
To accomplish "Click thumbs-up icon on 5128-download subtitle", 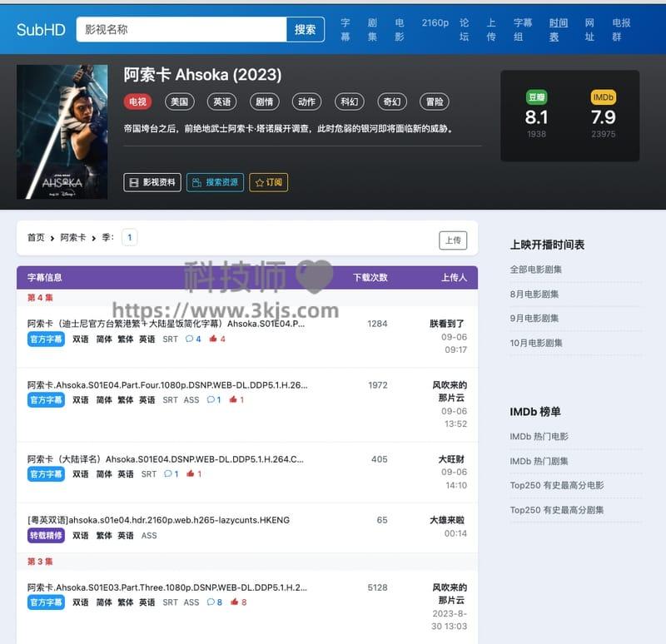I will click(x=235, y=602).
